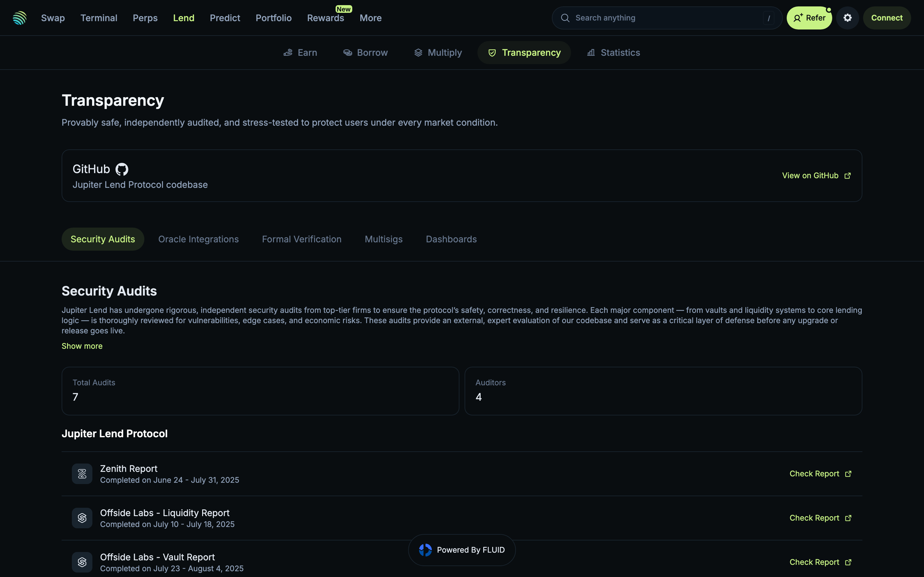Click the Transparency shield icon
Viewport: 924px width, 577px height.
492,53
